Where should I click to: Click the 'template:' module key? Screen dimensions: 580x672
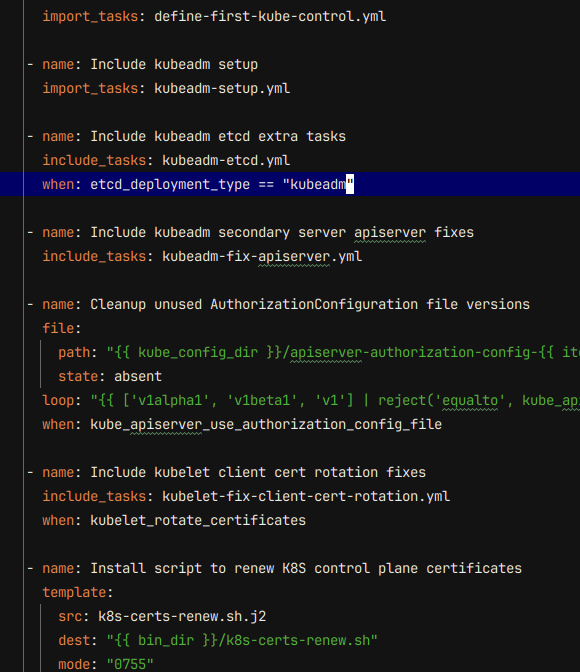[78, 593]
